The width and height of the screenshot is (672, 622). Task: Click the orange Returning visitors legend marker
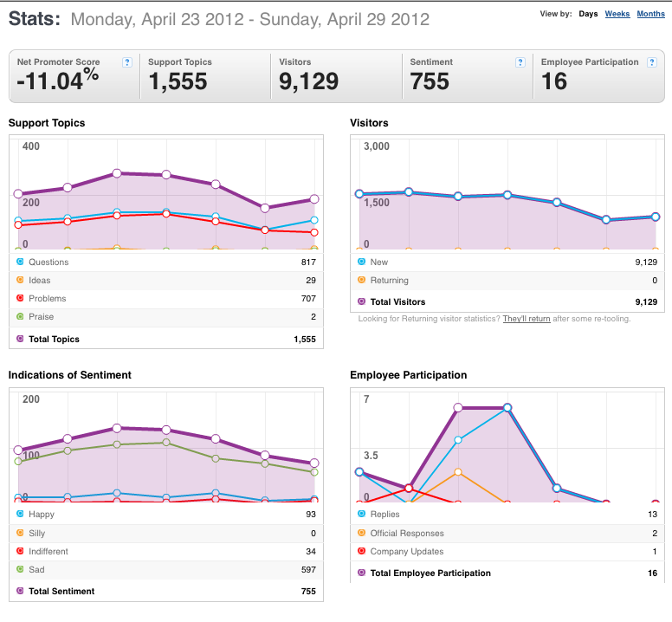pyautogui.click(x=361, y=280)
